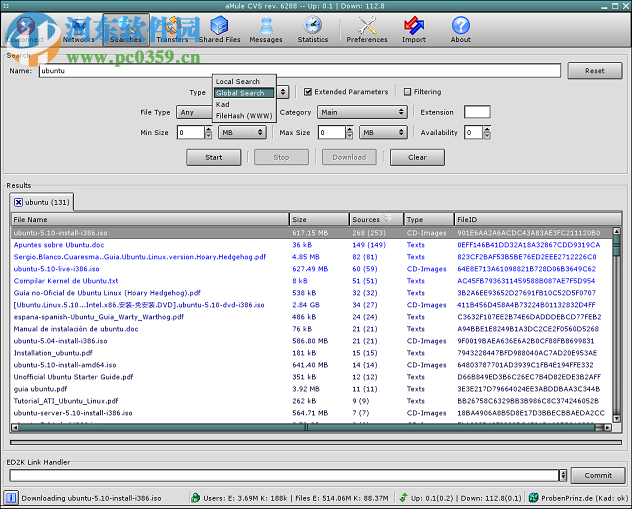Open the Messages toolbar icon

[266, 30]
